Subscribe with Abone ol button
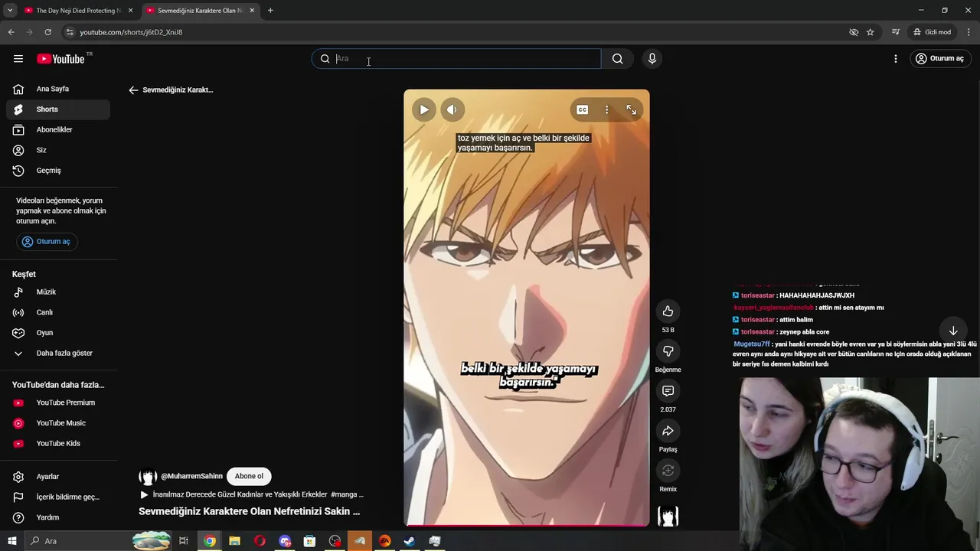Screen dimensions: 980x551 (249, 476)
